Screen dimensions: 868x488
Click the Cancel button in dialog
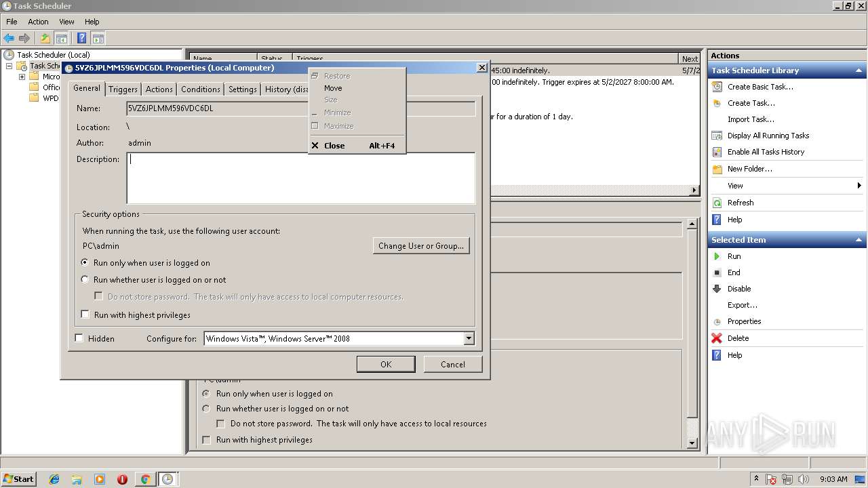click(x=453, y=364)
